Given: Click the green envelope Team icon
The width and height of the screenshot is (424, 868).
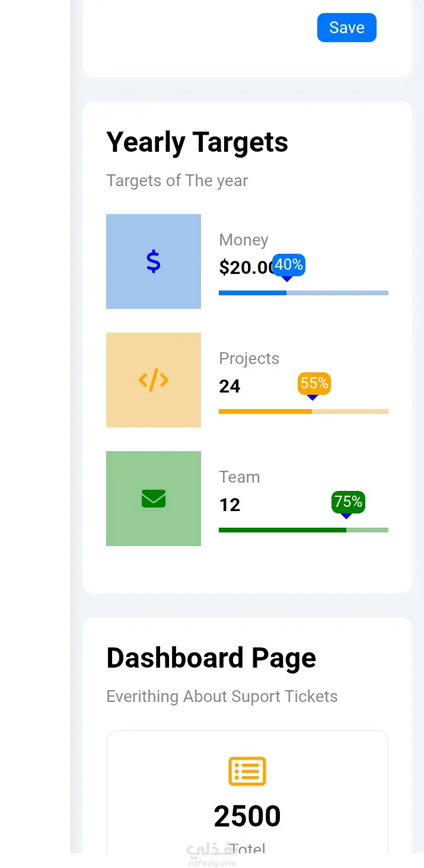Looking at the screenshot, I should coord(154,499).
